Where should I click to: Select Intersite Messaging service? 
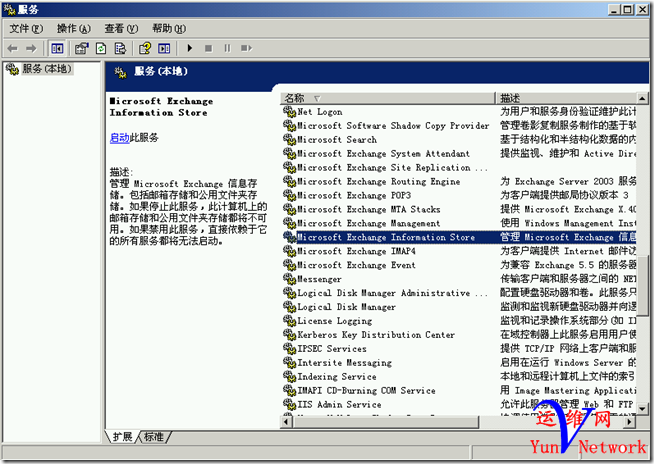point(459,363)
